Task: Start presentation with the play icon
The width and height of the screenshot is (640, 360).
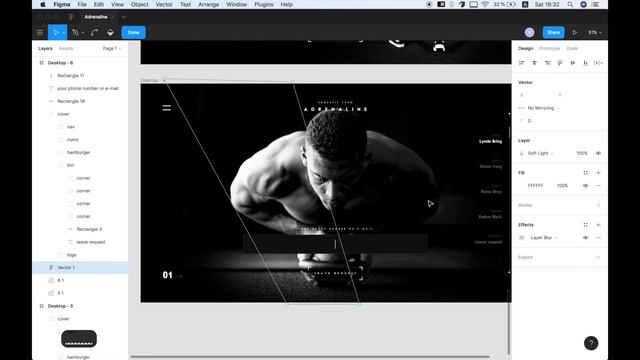Action: pyautogui.click(x=575, y=32)
